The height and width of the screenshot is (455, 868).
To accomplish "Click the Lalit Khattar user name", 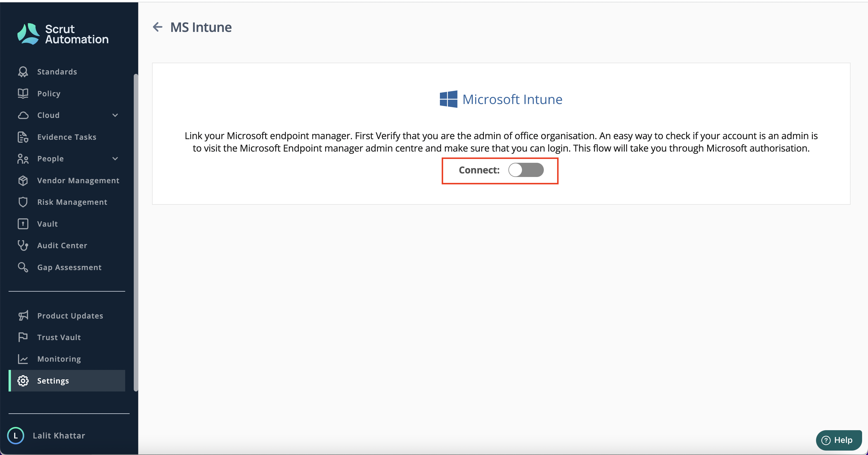I will click(59, 435).
